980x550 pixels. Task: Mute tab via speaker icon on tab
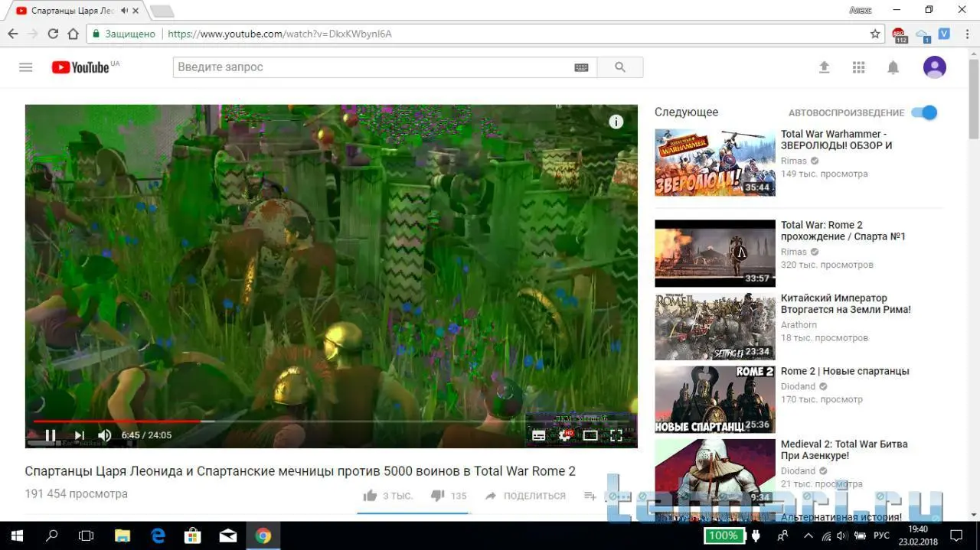(124, 11)
